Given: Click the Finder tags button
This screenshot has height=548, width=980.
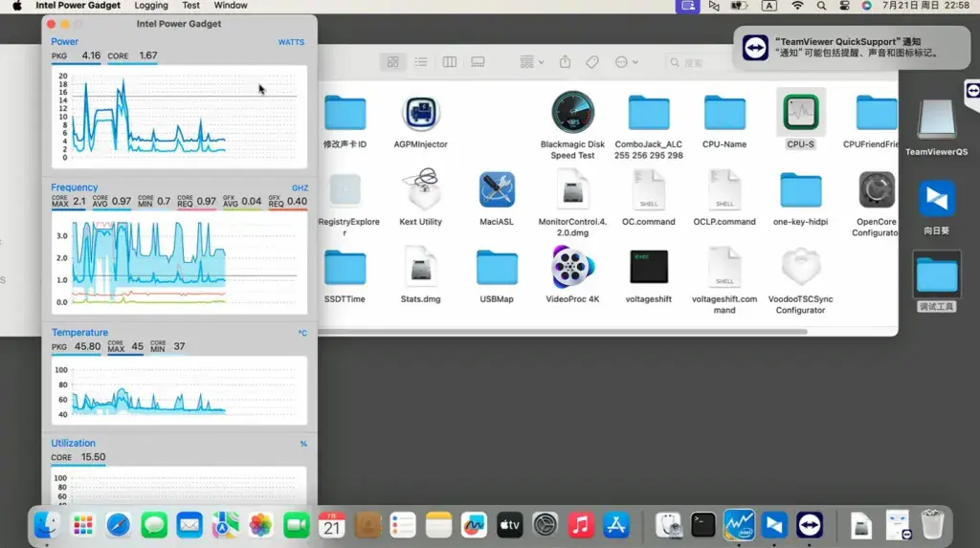Looking at the screenshot, I should tap(591, 62).
